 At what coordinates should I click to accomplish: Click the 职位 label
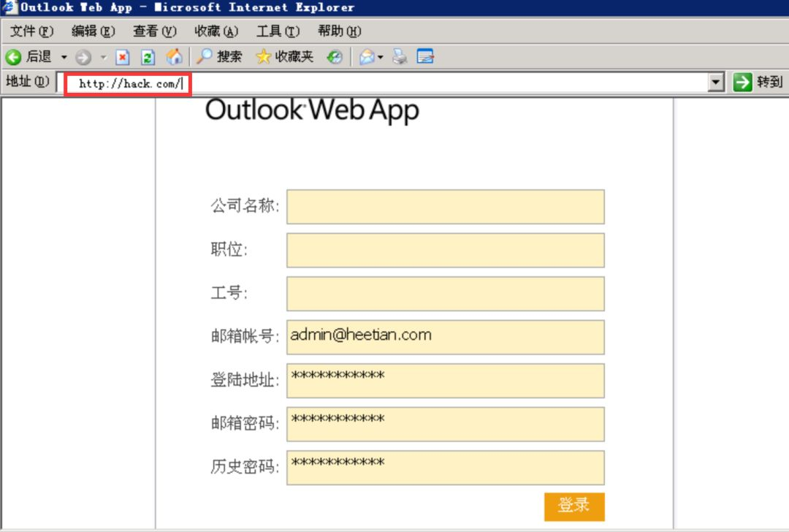229,249
